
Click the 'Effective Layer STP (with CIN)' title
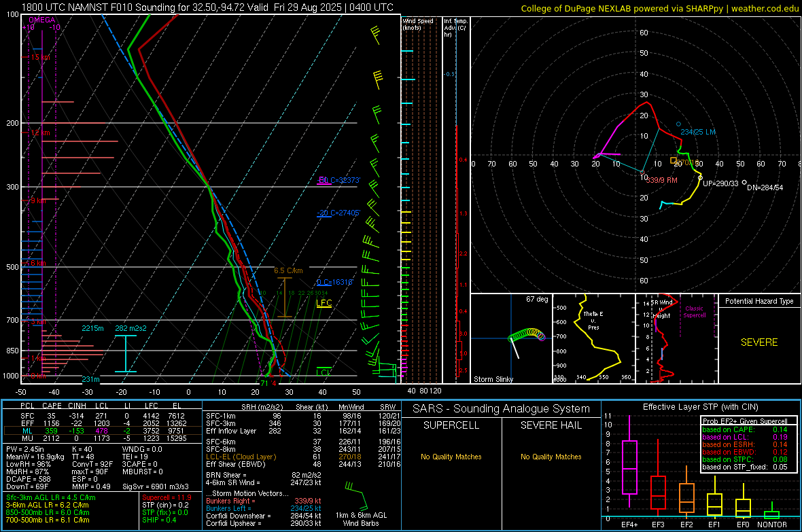tap(700, 407)
